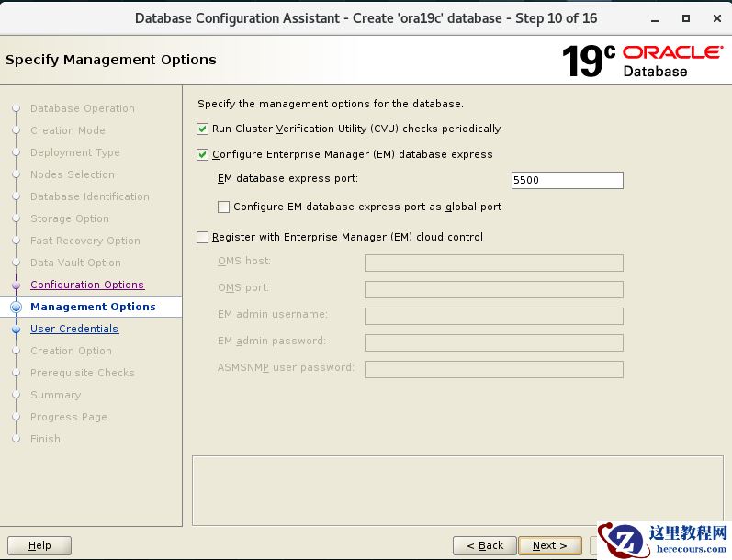Select Management Options in the step list
The image size is (732, 560).
coord(93,307)
